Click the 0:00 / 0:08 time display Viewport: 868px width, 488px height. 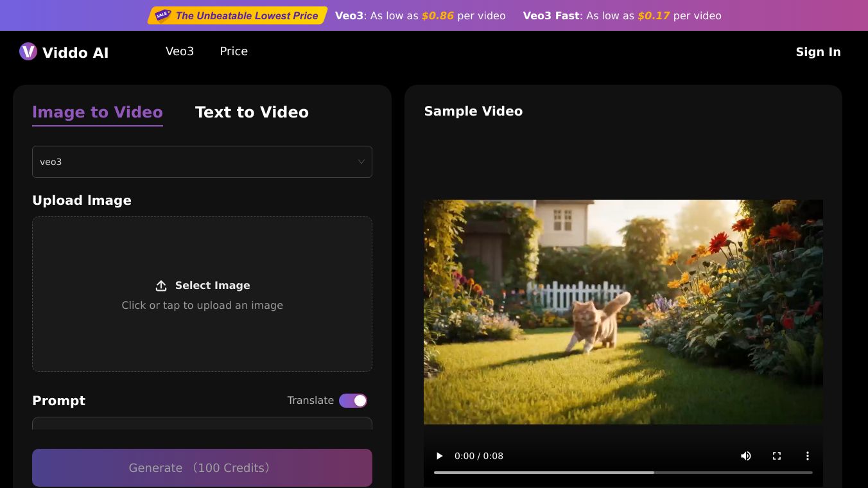coord(479,456)
